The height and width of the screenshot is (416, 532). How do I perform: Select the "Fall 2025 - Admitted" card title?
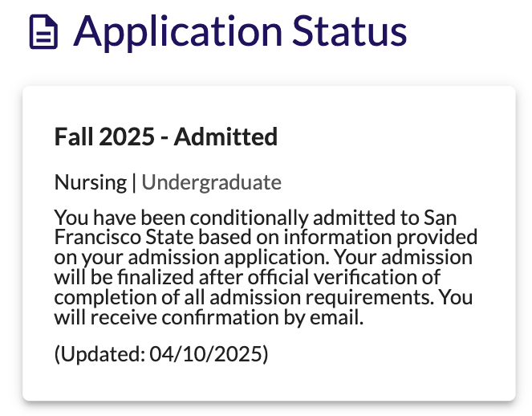[166, 137]
